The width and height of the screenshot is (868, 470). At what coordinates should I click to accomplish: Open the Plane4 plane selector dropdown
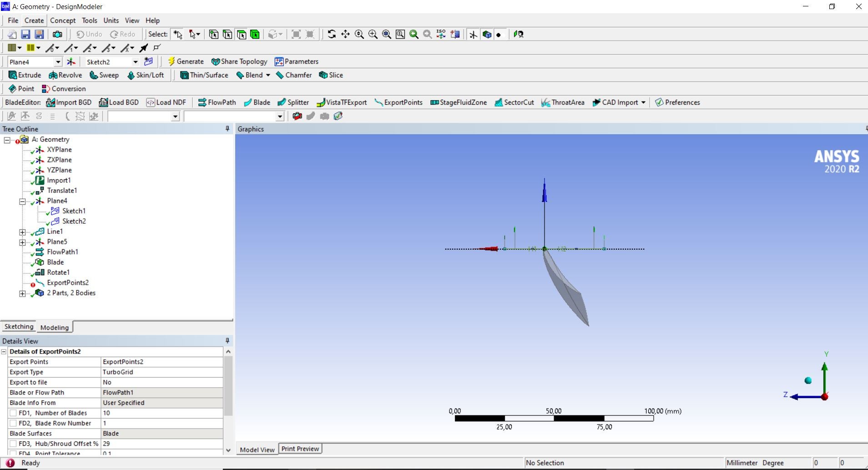tap(58, 62)
